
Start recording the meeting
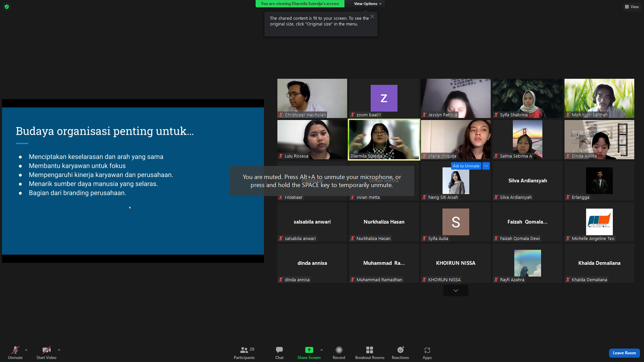[x=339, y=353]
